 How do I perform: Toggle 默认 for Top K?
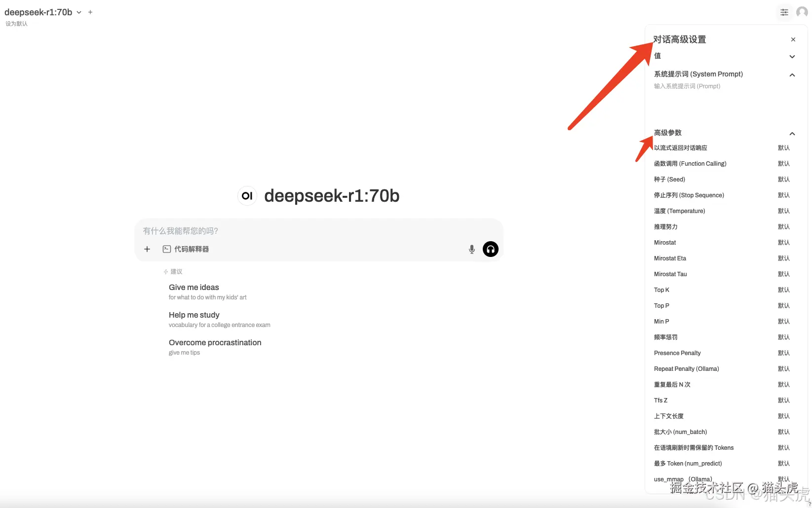tap(784, 290)
